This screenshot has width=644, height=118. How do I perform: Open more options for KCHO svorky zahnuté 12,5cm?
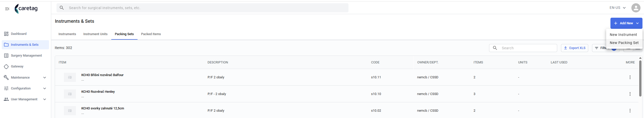point(630,111)
